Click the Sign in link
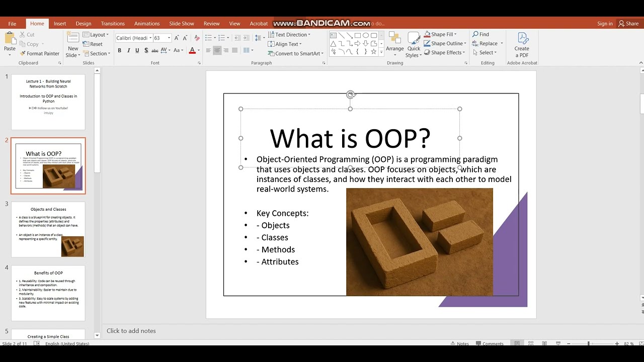Viewport: 644px width, 362px height. tap(605, 24)
